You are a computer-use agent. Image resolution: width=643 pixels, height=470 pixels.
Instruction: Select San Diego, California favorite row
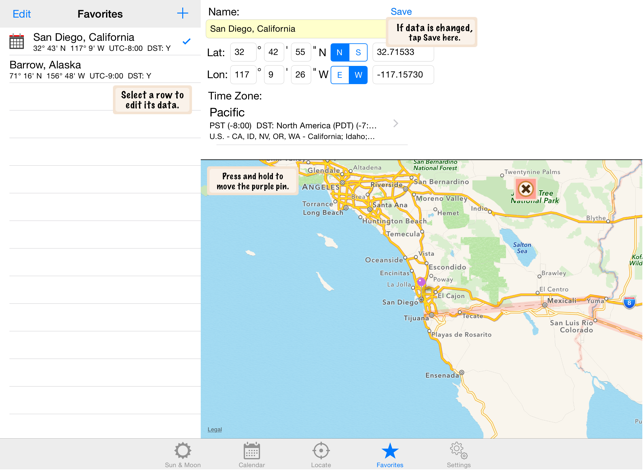pos(100,41)
